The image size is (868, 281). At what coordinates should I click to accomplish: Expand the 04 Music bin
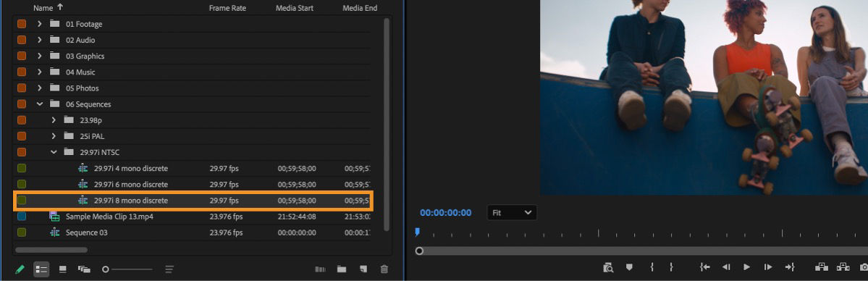[x=39, y=72]
